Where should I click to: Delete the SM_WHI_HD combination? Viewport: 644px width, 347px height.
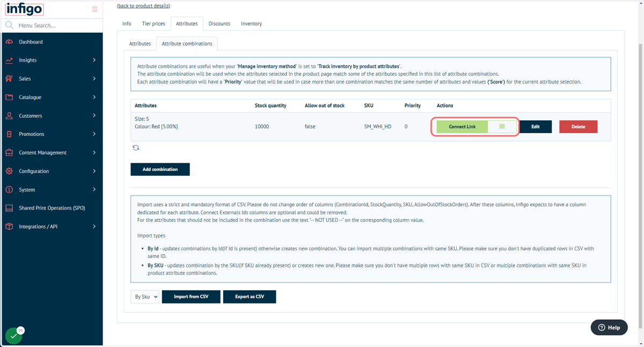click(579, 127)
